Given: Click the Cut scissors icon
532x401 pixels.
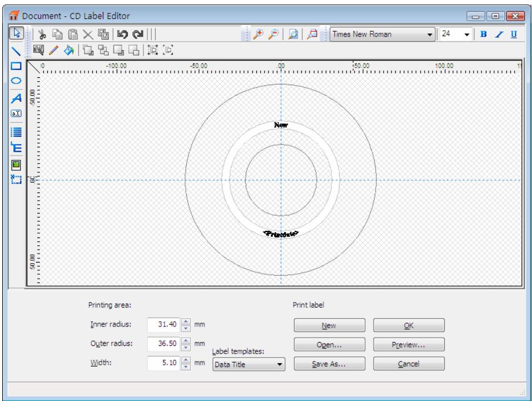Looking at the screenshot, I should pyautogui.click(x=42, y=34).
